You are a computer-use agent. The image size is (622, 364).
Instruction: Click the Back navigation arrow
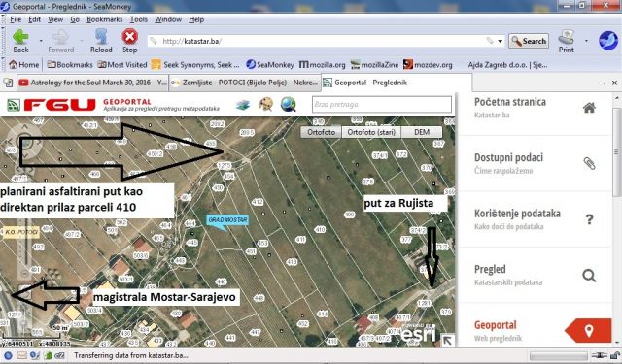[20, 41]
